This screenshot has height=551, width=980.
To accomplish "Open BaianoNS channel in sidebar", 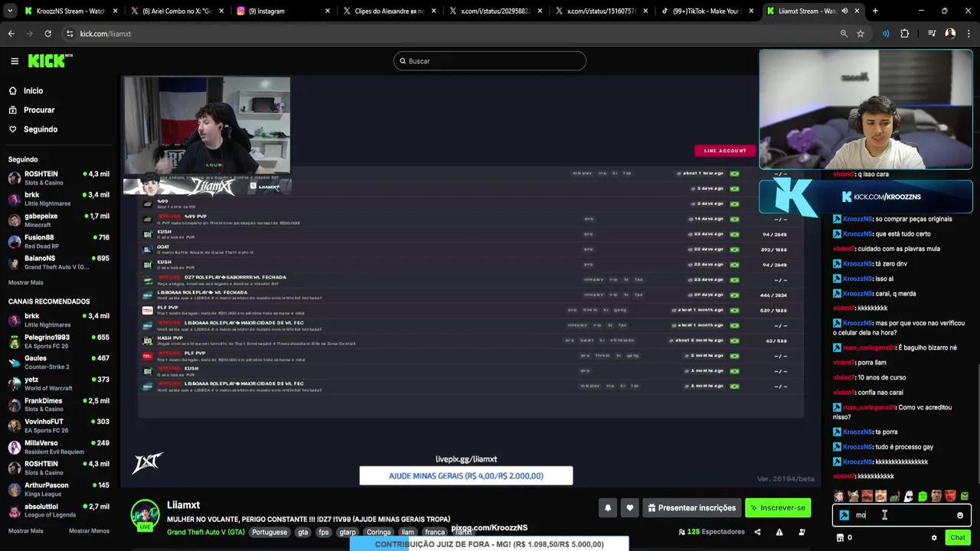I will (59, 262).
